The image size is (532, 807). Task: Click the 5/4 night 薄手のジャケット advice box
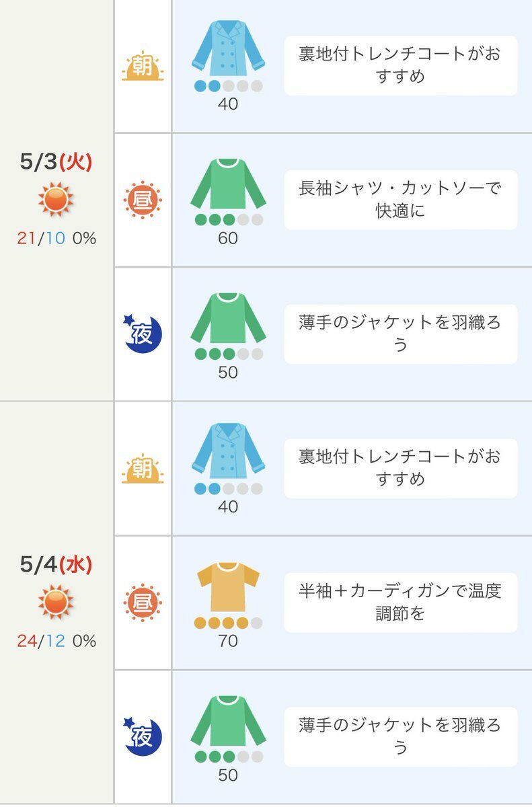400,737
